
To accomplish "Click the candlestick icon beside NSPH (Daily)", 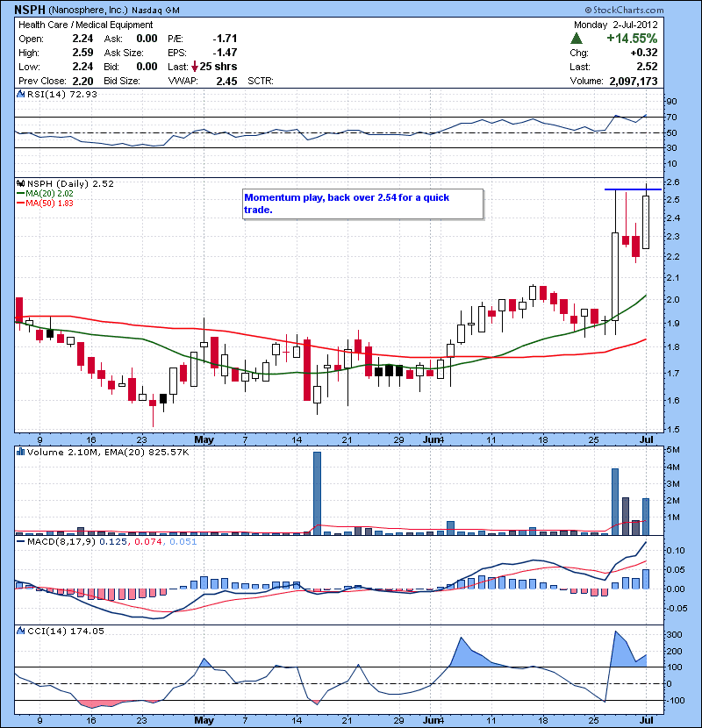I will (x=20, y=184).
